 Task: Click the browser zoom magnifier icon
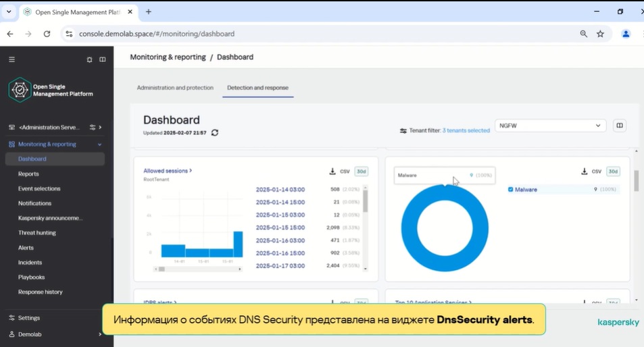(x=584, y=34)
